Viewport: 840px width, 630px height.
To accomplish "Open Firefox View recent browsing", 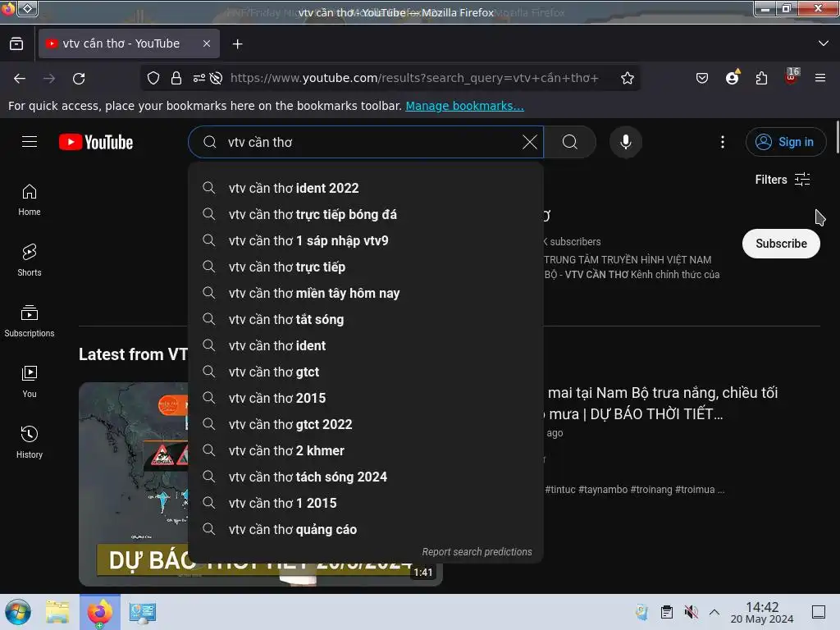I will pyautogui.click(x=16, y=44).
